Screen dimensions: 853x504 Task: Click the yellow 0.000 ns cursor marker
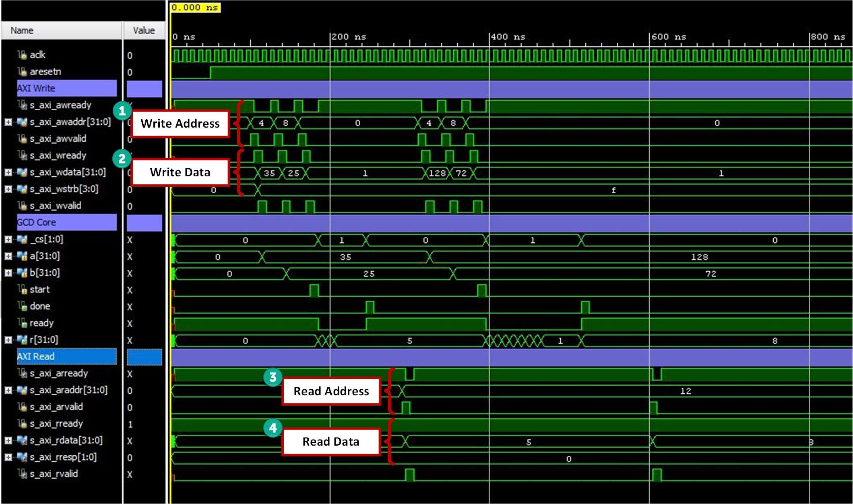[195, 7]
